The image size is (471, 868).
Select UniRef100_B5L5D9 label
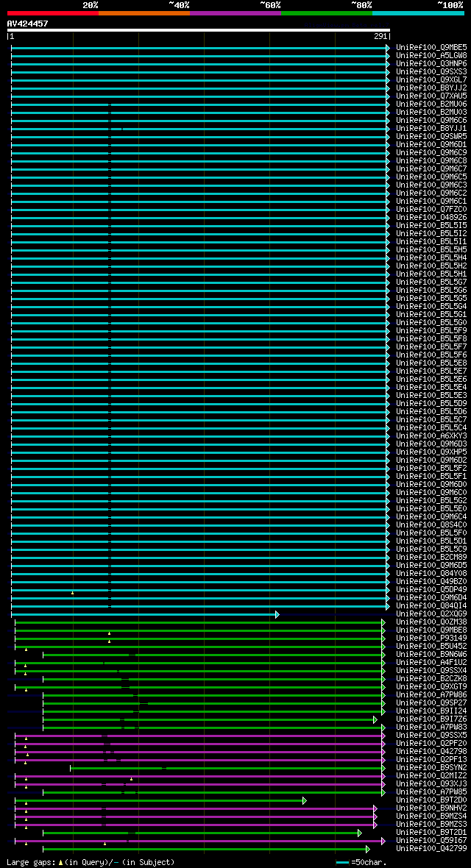432,403
